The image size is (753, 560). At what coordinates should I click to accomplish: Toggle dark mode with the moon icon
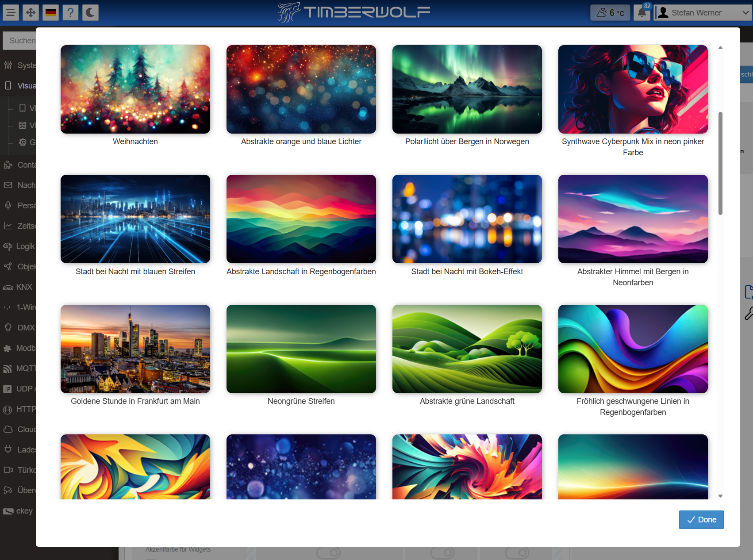(90, 12)
